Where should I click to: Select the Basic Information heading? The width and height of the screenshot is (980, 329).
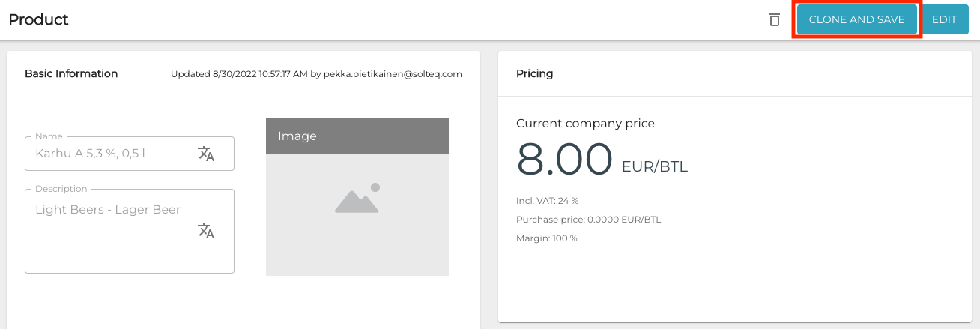pos(71,74)
